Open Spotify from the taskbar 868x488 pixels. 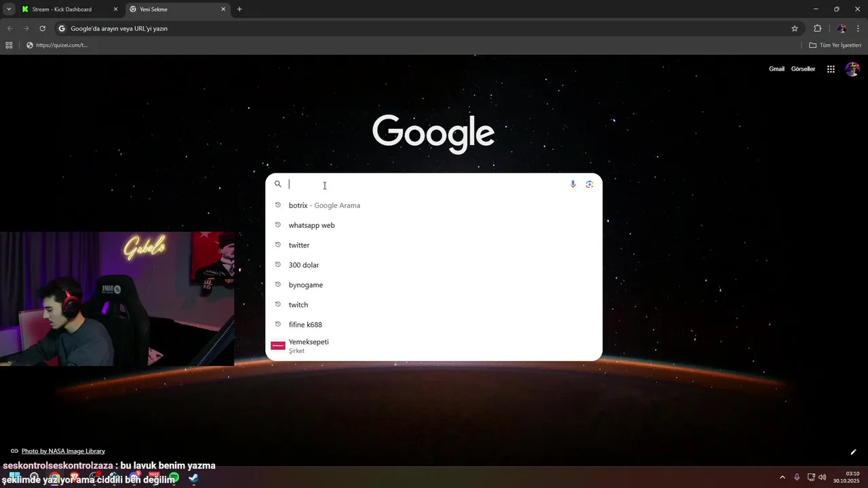174,479
